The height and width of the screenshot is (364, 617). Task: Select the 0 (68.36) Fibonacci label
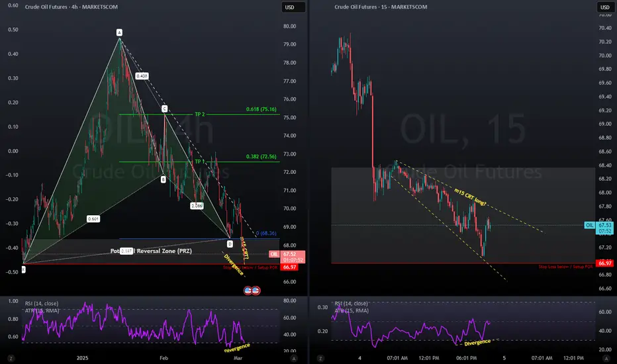click(x=266, y=233)
